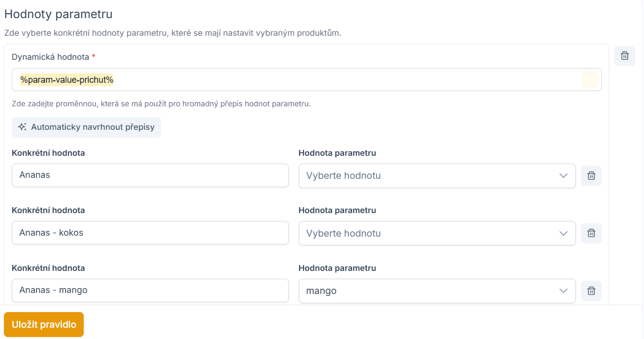This screenshot has height=339, width=644.
Task: Click the tag icon in the dynamic value field
Action: (590, 80)
